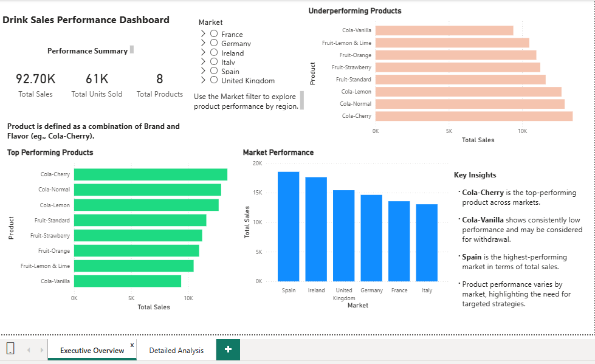595x364 pixels.
Task: Expand the United Kingdom item in Market slicer
Action: coord(205,80)
